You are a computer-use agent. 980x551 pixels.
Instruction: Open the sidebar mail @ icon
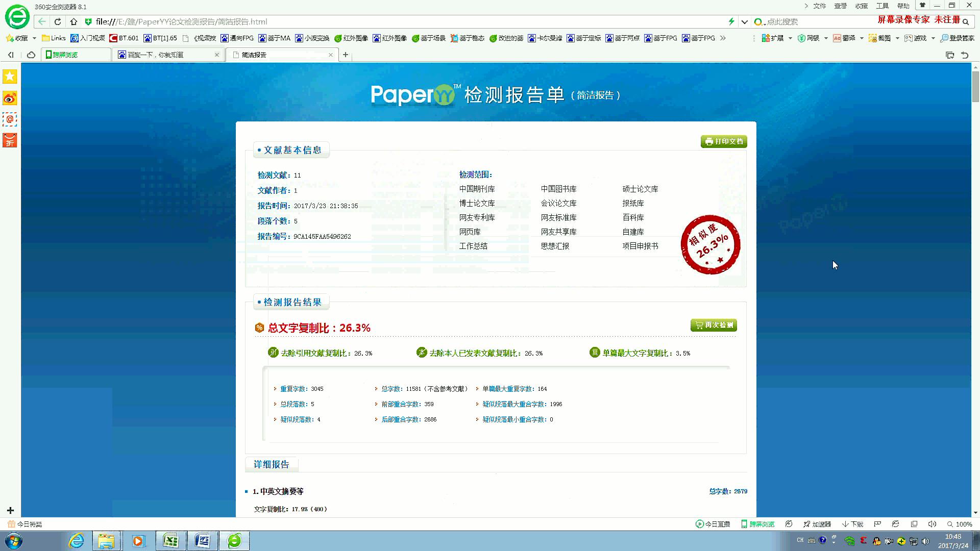pyautogui.click(x=10, y=119)
